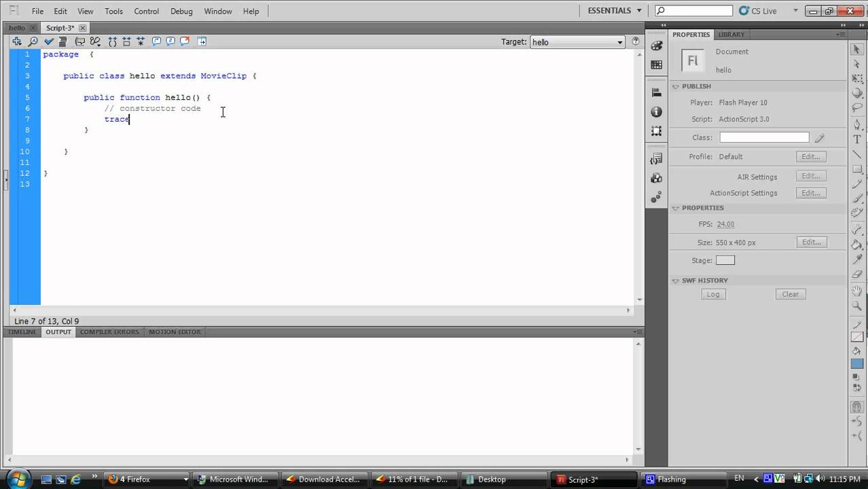Open the Edit menu
Viewport: 868px width, 489px height.
point(60,11)
